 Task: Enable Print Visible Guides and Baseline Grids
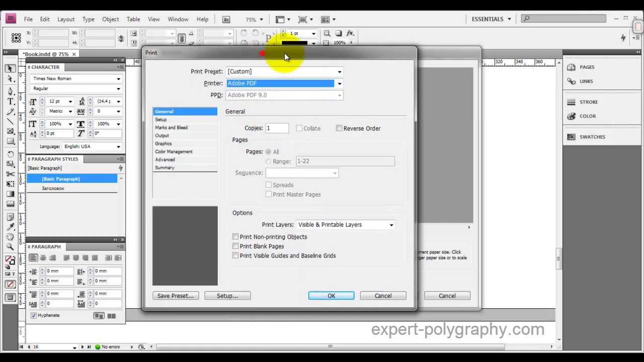click(235, 255)
